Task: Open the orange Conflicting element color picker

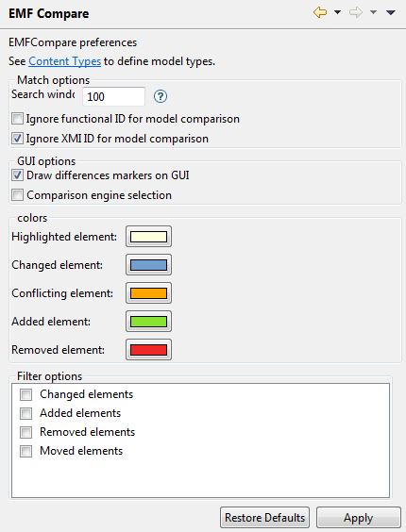Action: [x=148, y=293]
